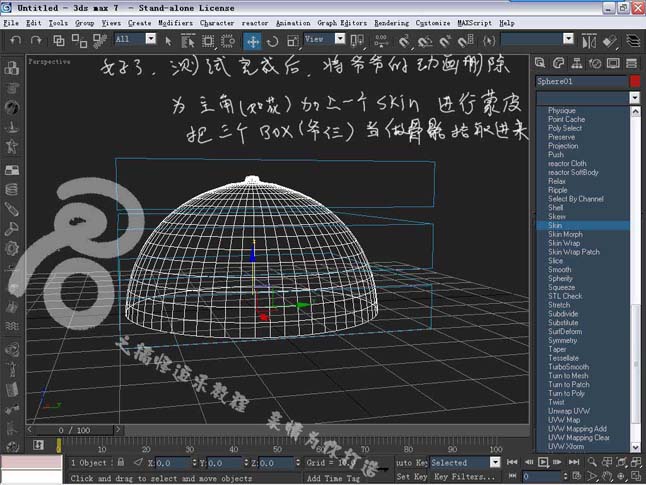Image resolution: width=646 pixels, height=485 pixels.
Task: Click the Mirror tool icon
Action: [x=589, y=41]
